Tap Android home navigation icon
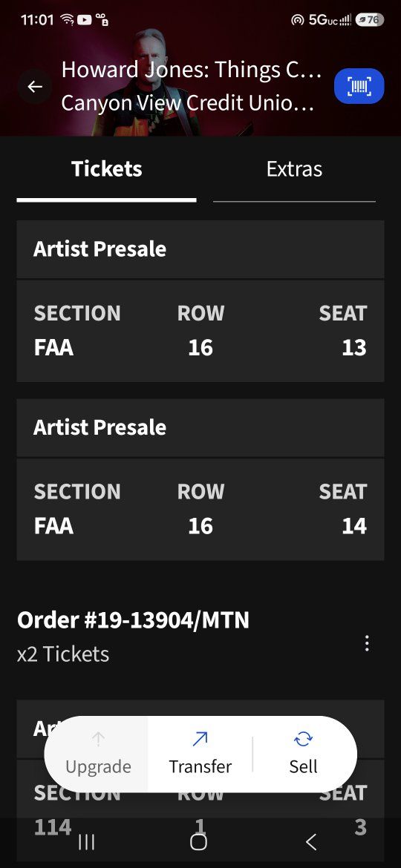The height and width of the screenshot is (868, 401). tap(199, 842)
